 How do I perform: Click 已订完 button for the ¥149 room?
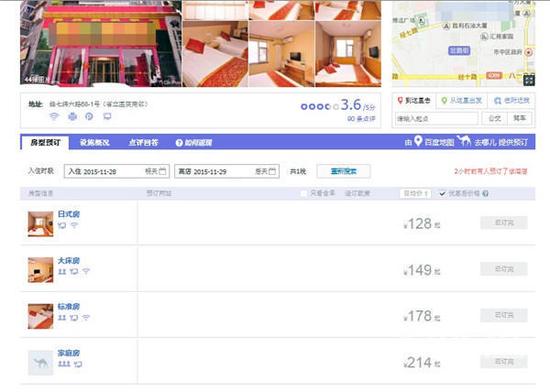tap(504, 269)
